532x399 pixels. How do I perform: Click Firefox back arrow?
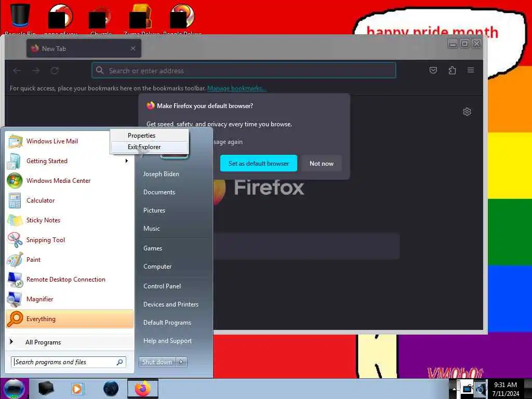click(x=17, y=71)
